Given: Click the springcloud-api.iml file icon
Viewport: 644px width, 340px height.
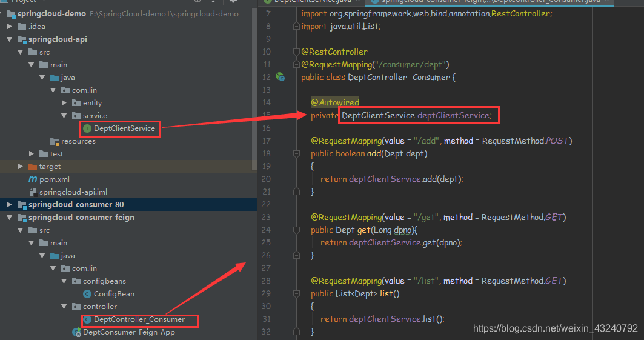Looking at the screenshot, I should [x=33, y=192].
